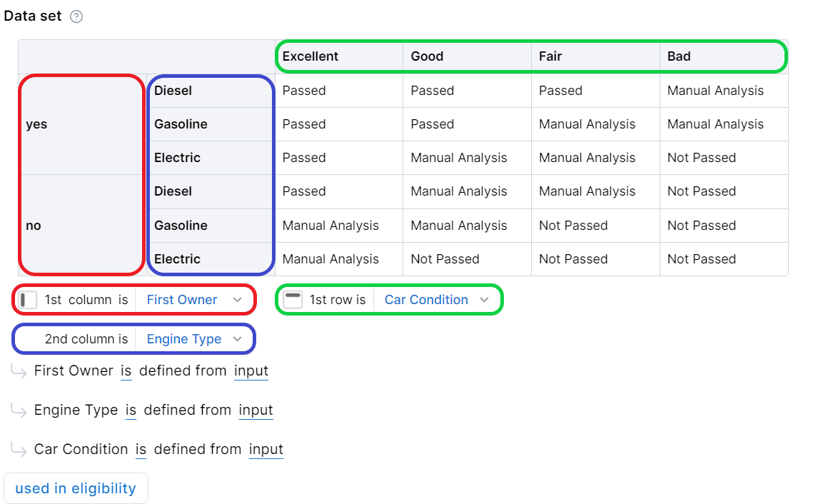Image resolution: width=818 pixels, height=504 pixels.
Task: Click the 1st column layout icon
Action: [x=29, y=300]
